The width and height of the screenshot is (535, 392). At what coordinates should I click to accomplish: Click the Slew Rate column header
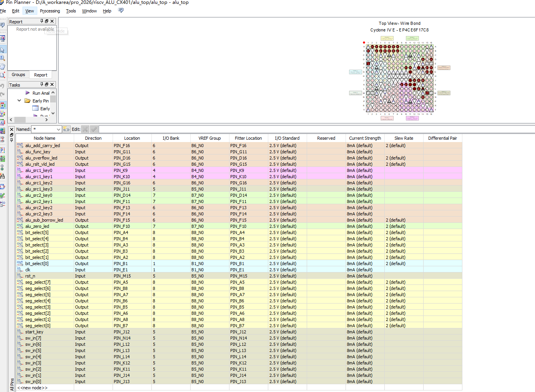pyautogui.click(x=404, y=138)
